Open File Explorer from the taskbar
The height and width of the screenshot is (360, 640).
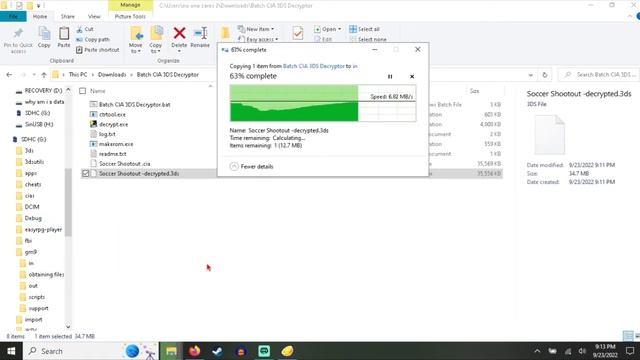pos(171,351)
